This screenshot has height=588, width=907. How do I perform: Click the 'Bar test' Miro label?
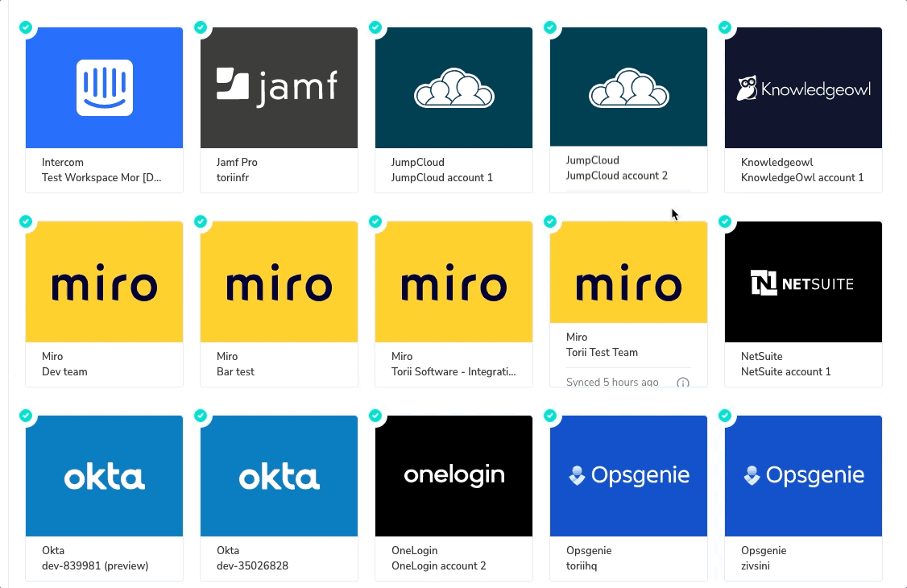point(235,372)
